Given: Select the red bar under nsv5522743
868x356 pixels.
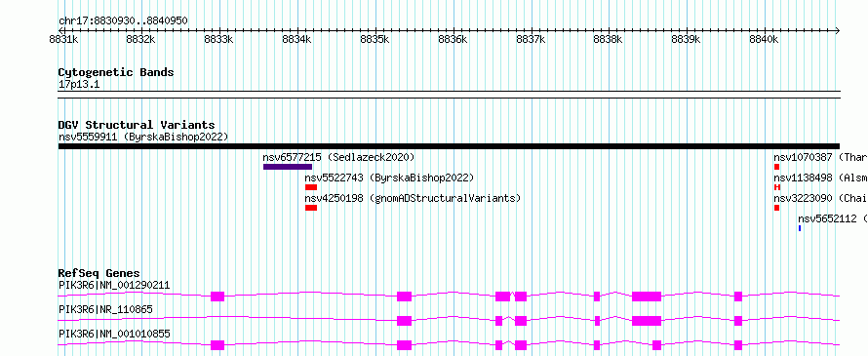Looking at the screenshot, I should coord(311,187).
